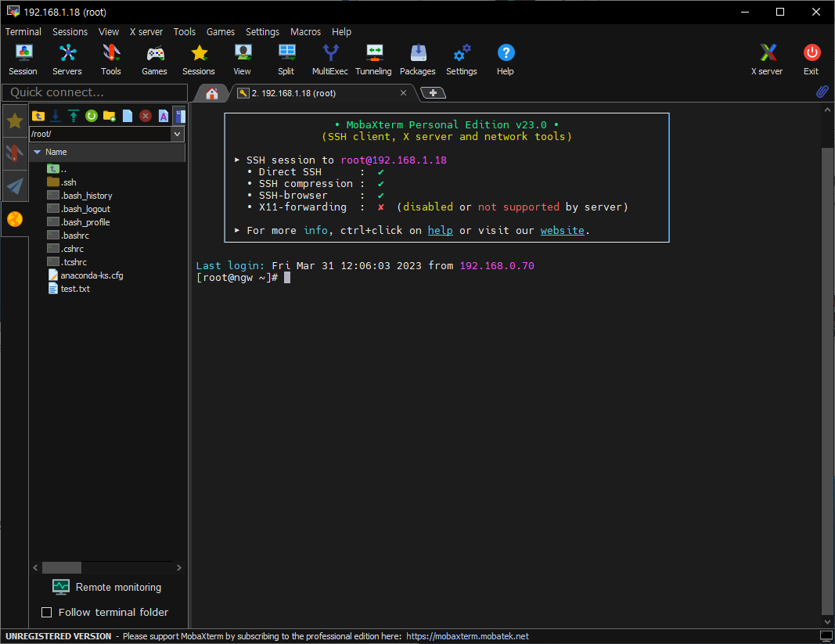Image resolution: width=835 pixels, height=644 pixels.
Task: Split the terminal with Split icon
Action: point(286,59)
